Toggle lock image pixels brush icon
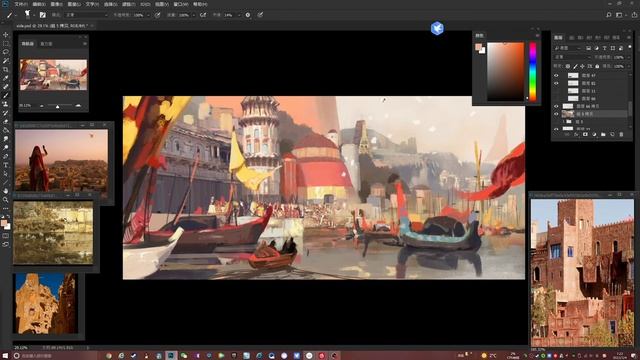The height and width of the screenshot is (360, 640). point(575,66)
